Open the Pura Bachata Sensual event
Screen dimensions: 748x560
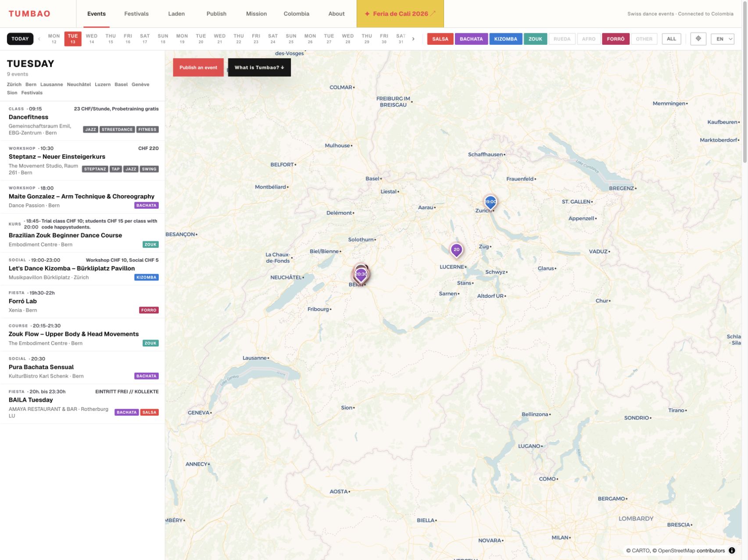(82, 367)
